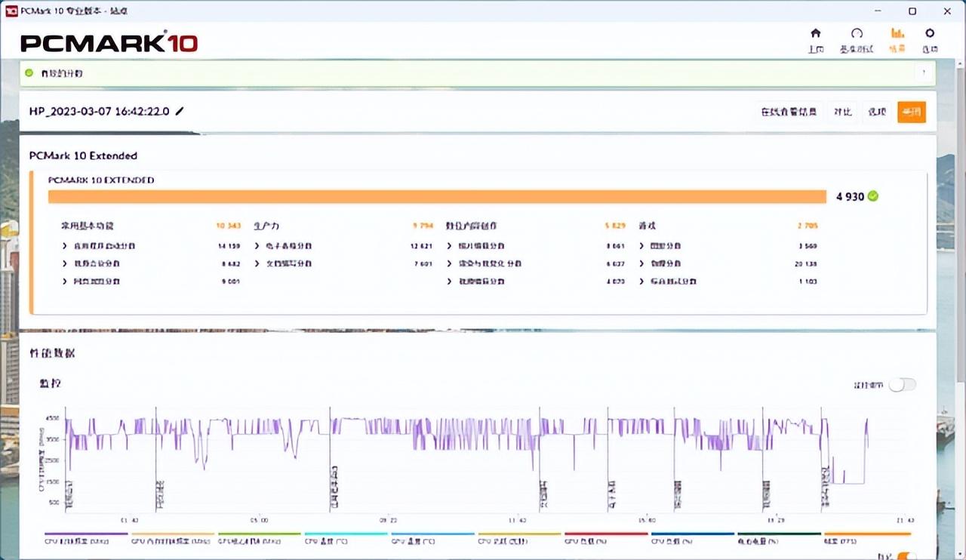Expand the Combined test score row 1 103
Viewport: 966px width, 560px height.
[728, 281]
